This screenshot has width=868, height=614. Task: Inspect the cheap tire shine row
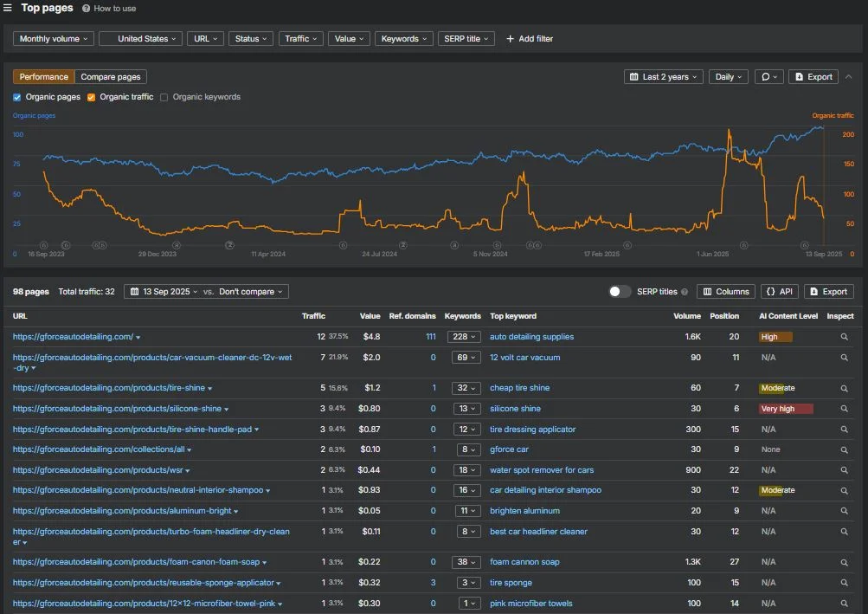pos(844,389)
